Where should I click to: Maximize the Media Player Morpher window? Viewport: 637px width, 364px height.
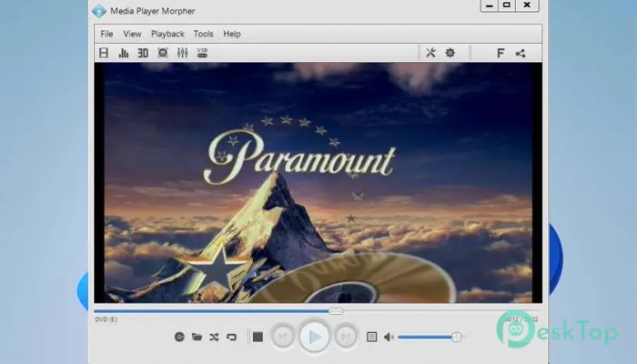[x=507, y=5]
